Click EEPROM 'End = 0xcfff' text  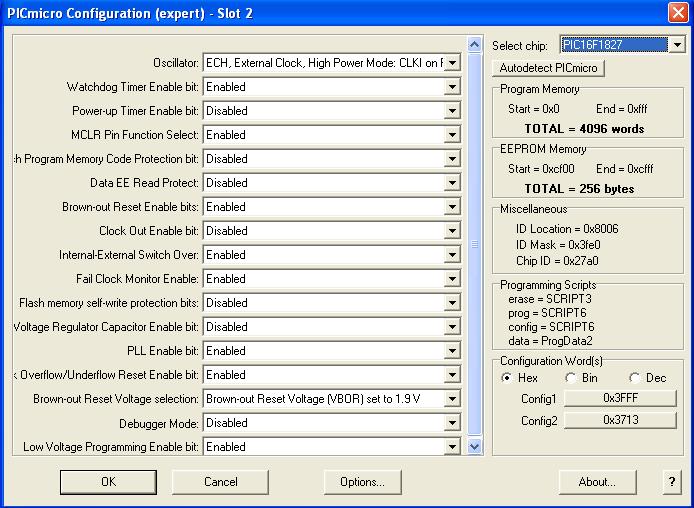pyautogui.click(x=625, y=169)
